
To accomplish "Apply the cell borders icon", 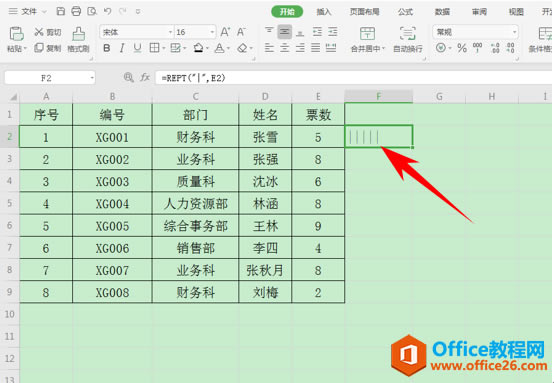I will (154, 48).
